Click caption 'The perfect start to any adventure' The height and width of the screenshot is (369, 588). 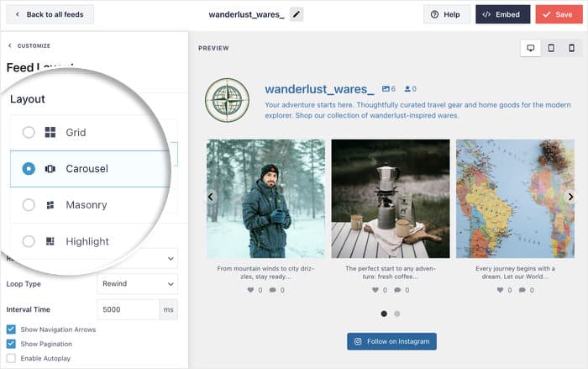[x=391, y=272]
